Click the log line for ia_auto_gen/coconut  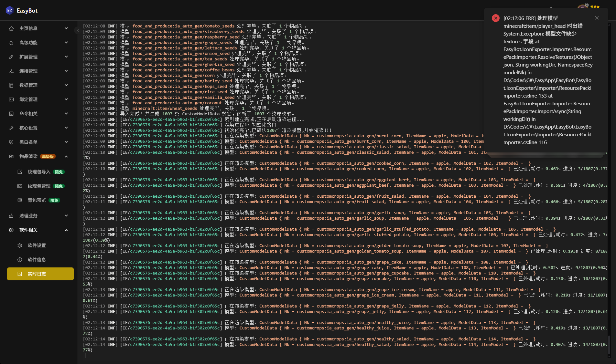click(189, 103)
